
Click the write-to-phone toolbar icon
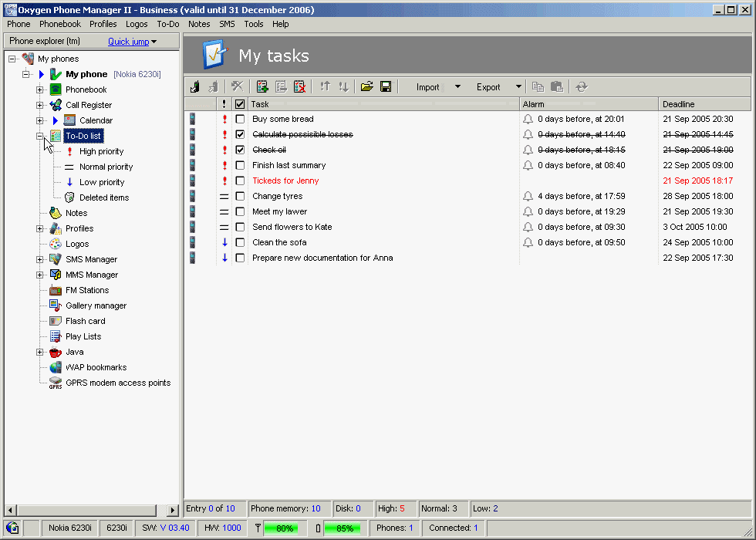click(213, 86)
